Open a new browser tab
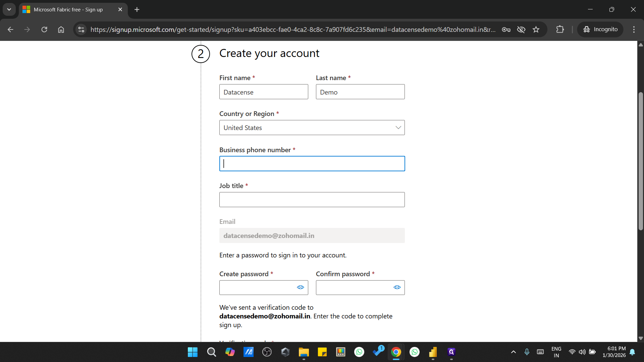Viewport: 644px width, 362px height. [137, 9]
